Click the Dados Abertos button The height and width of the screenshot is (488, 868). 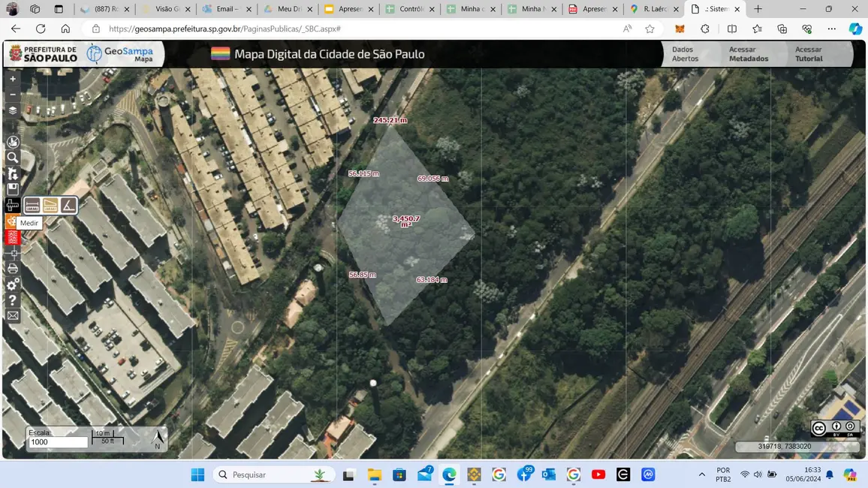(685, 53)
